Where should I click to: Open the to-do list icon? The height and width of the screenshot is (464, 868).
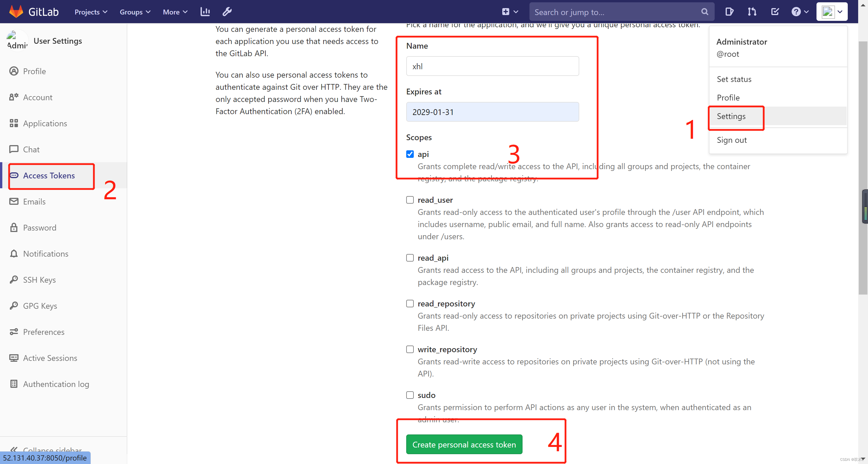pos(775,12)
